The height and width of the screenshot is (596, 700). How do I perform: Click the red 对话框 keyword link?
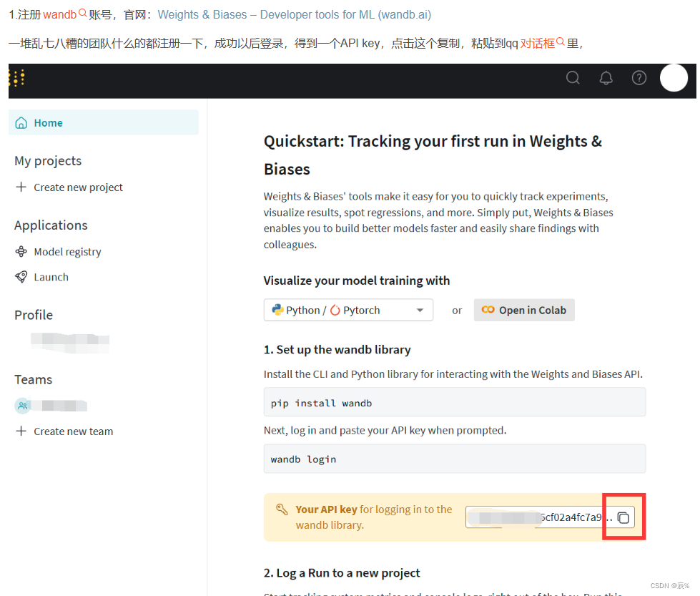538,44
